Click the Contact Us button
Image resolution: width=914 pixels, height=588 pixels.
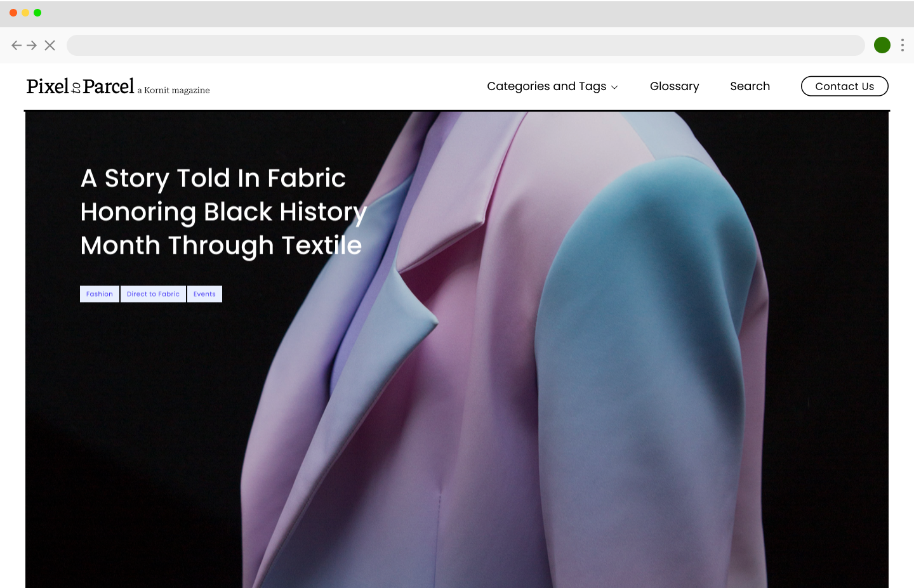click(844, 86)
